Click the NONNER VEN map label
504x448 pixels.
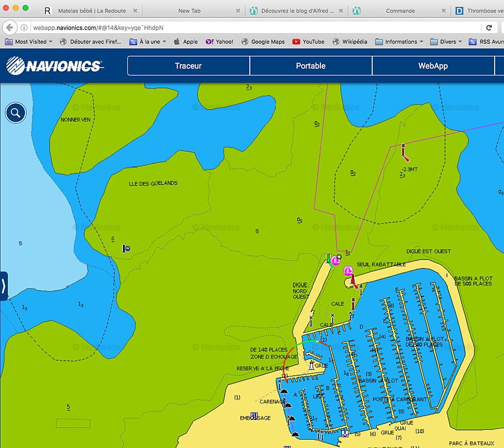pyautogui.click(x=75, y=120)
